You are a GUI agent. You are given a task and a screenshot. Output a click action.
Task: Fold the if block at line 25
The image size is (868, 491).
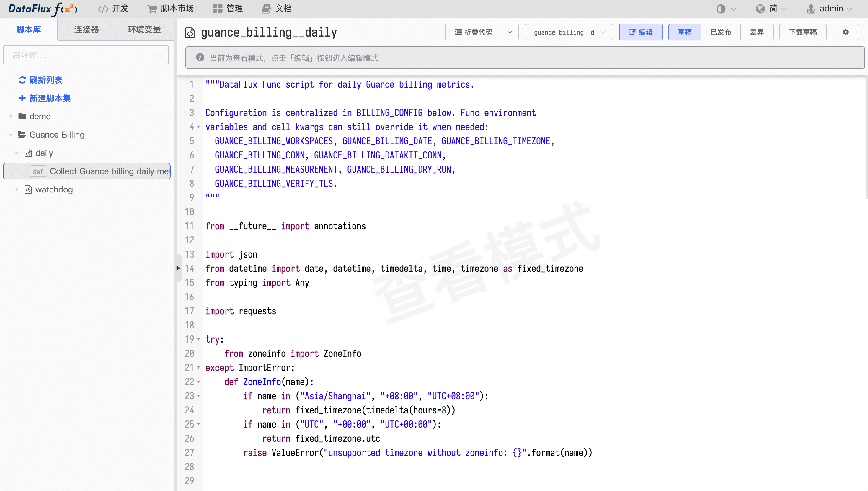[x=198, y=424]
